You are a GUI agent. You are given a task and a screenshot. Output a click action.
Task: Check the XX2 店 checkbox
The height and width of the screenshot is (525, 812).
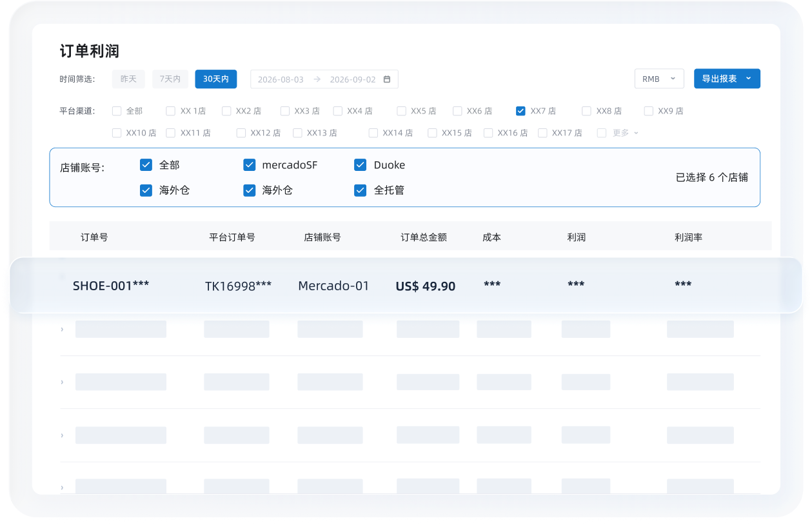tap(226, 111)
